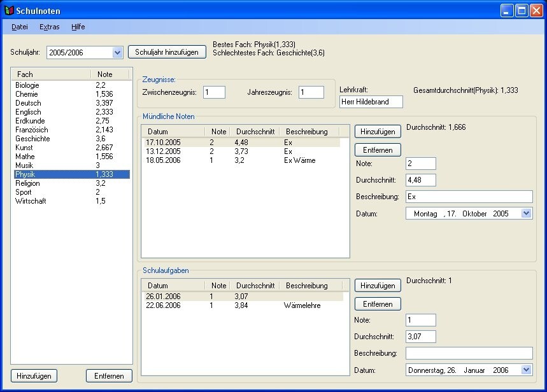Select oral grade row 13.12.2005
547x392 pixels.
pos(242,151)
